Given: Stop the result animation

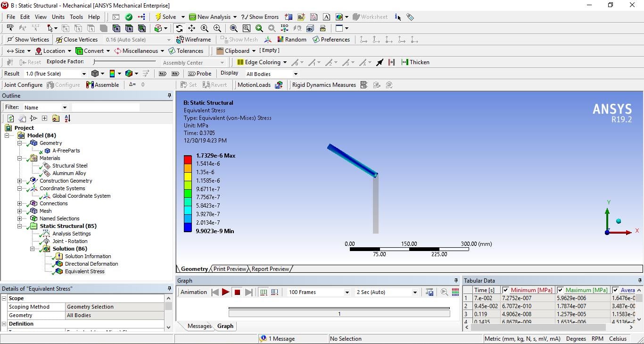Looking at the screenshot, I should pyautogui.click(x=237, y=292).
